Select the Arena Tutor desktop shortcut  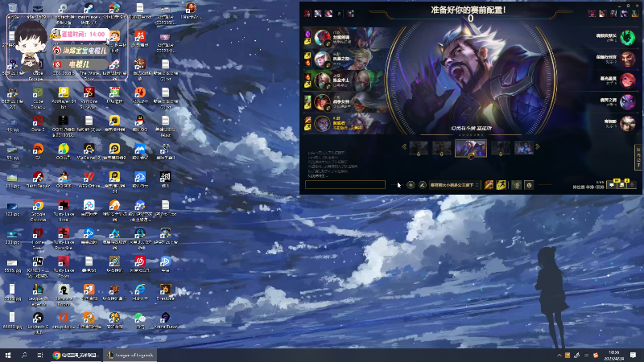[166, 320]
